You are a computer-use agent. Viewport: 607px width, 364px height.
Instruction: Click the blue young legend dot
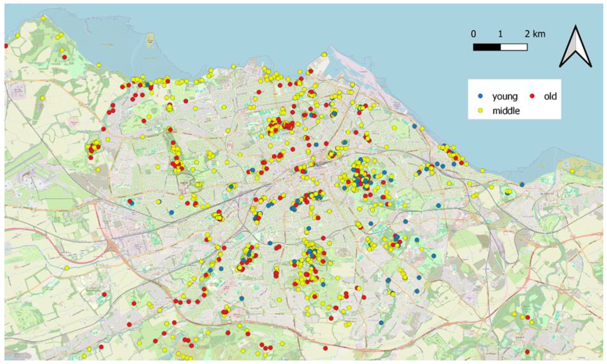[480, 96]
